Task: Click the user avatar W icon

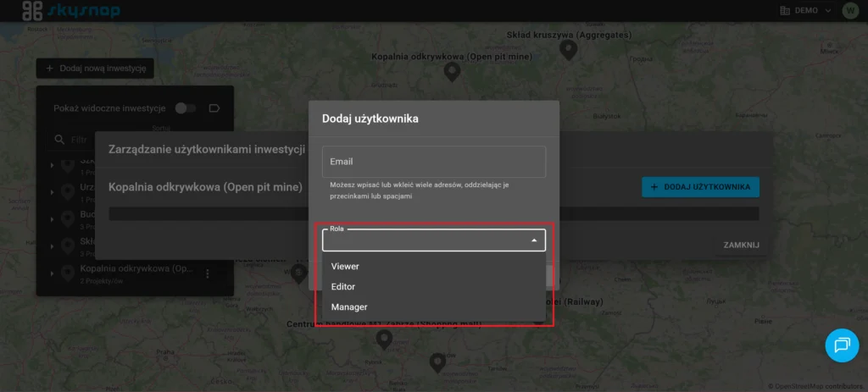Action: (849, 11)
